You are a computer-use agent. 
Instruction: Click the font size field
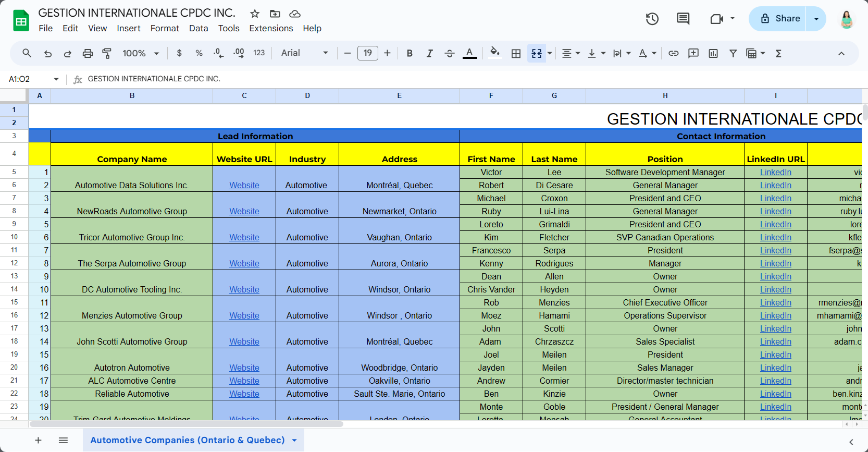368,53
